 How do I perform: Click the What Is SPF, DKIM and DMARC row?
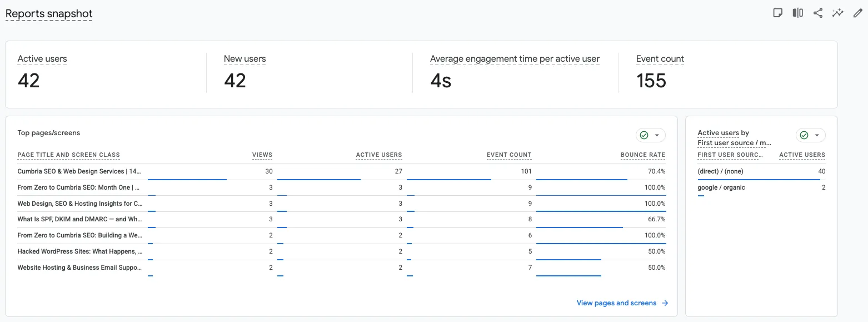point(342,219)
